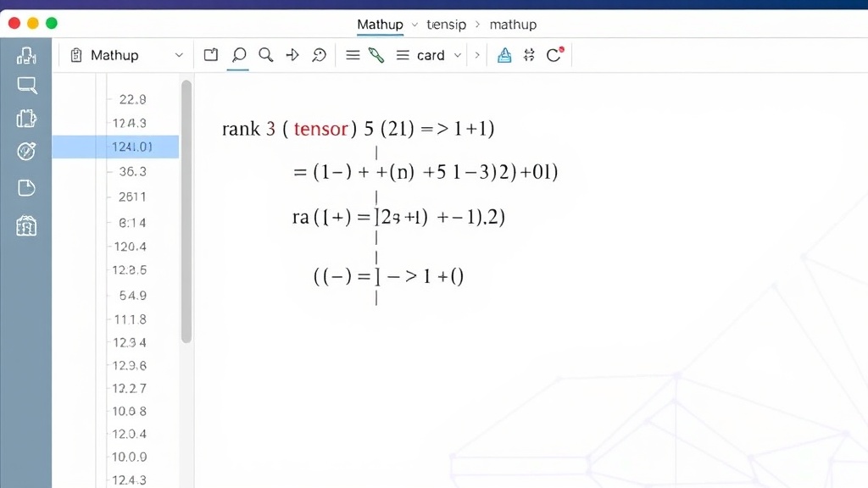The width and height of the screenshot is (868, 488).
Task: Click the refresh icon with red dot
Action: click(554, 54)
